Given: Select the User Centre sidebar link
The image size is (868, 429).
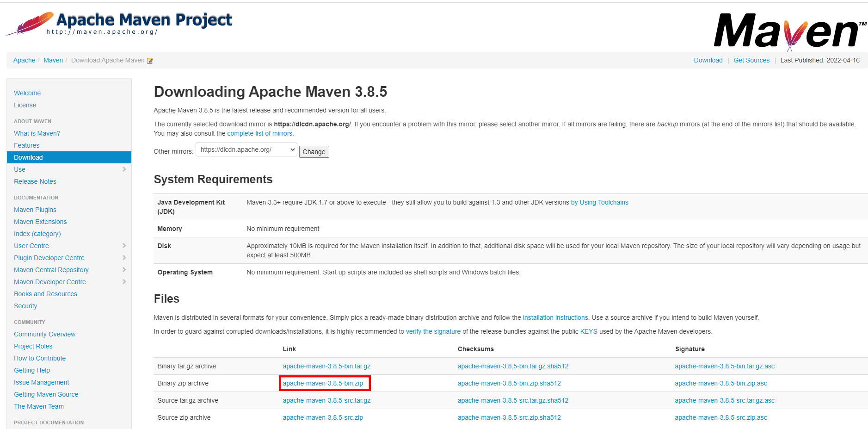Looking at the screenshot, I should tap(31, 246).
